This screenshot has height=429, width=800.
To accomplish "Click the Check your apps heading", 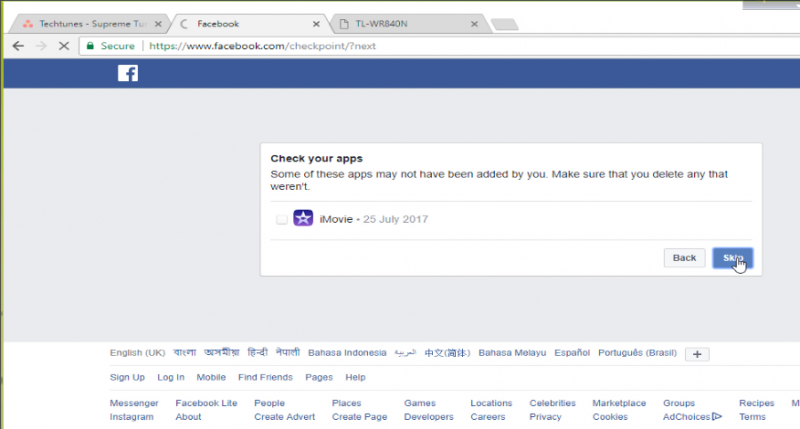I will [316, 159].
